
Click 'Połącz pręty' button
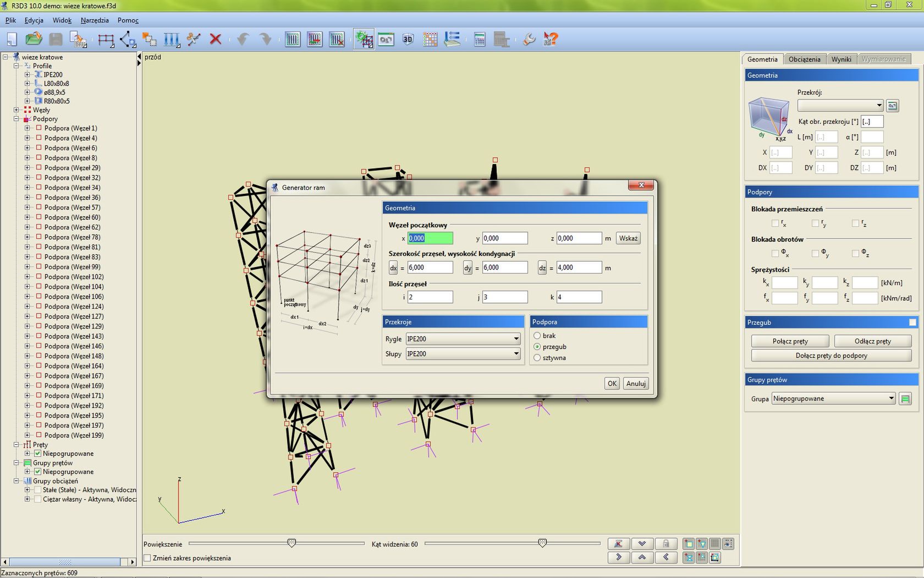click(790, 341)
